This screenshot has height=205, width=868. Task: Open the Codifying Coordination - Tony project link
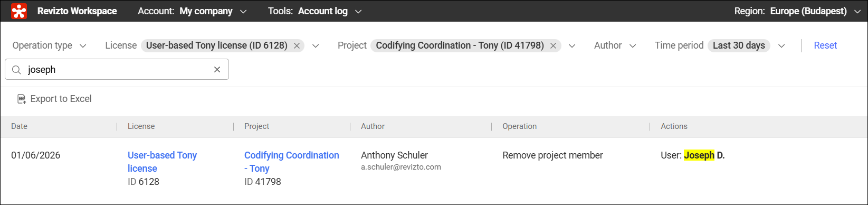tap(291, 162)
